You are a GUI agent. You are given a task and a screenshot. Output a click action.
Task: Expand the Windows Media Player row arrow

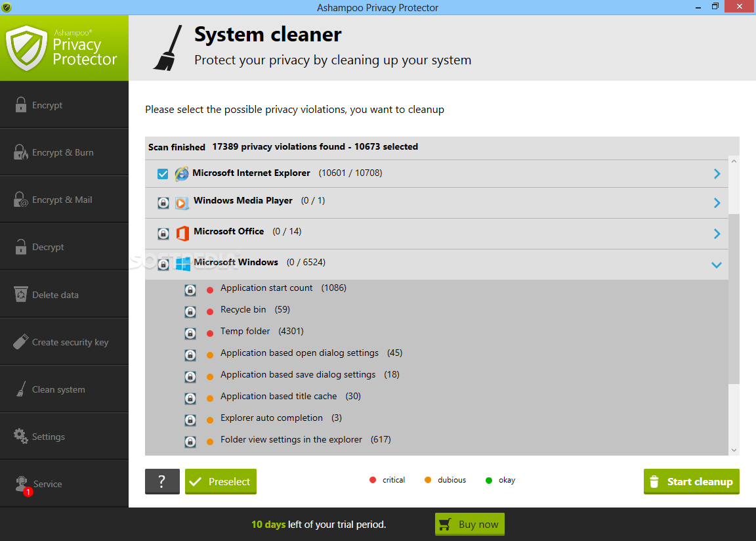[717, 203]
